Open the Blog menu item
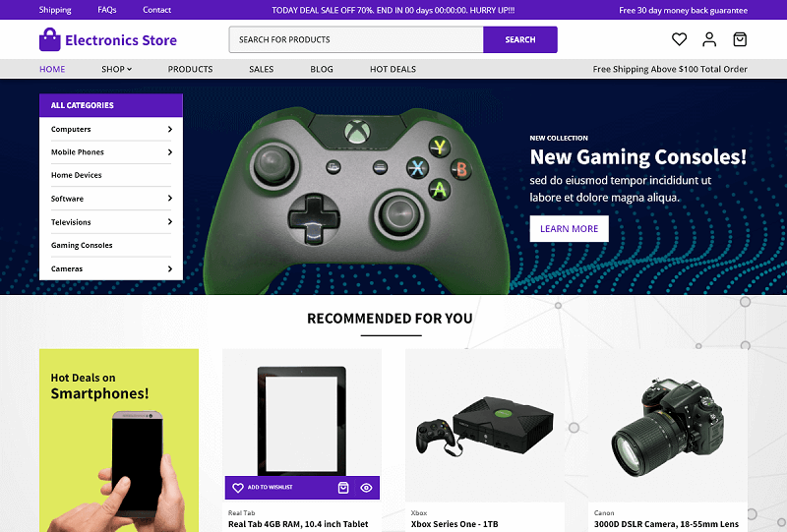The width and height of the screenshot is (787, 532). [322, 69]
